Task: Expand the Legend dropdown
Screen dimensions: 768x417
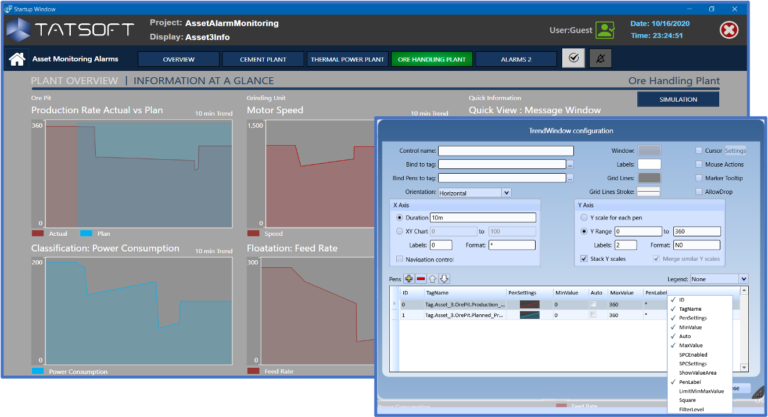Action: coord(742,278)
